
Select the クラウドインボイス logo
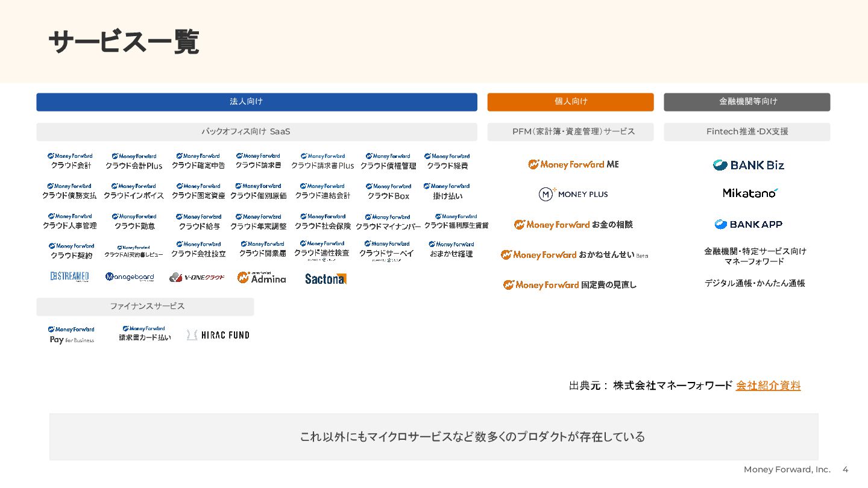pos(134,191)
